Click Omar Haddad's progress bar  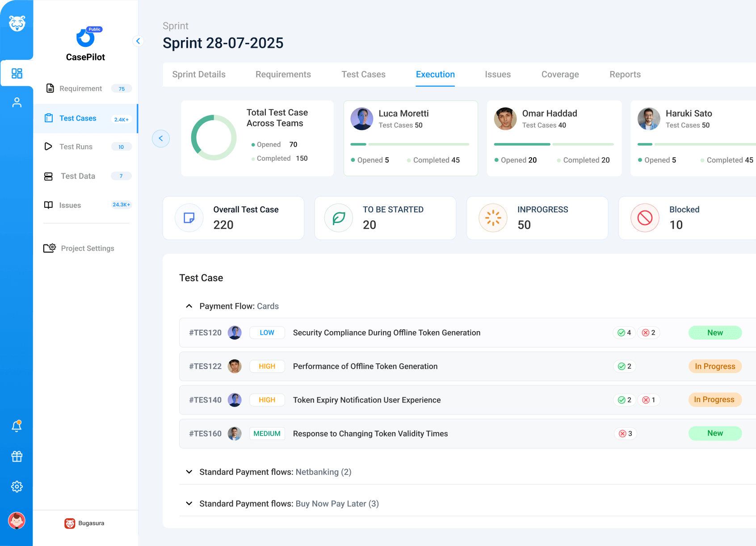click(x=554, y=144)
